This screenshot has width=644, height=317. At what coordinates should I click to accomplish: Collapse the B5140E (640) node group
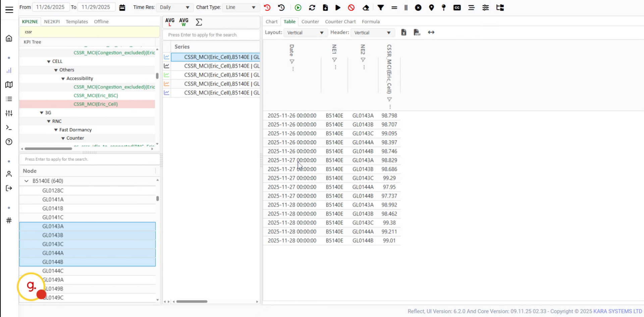[26, 181]
